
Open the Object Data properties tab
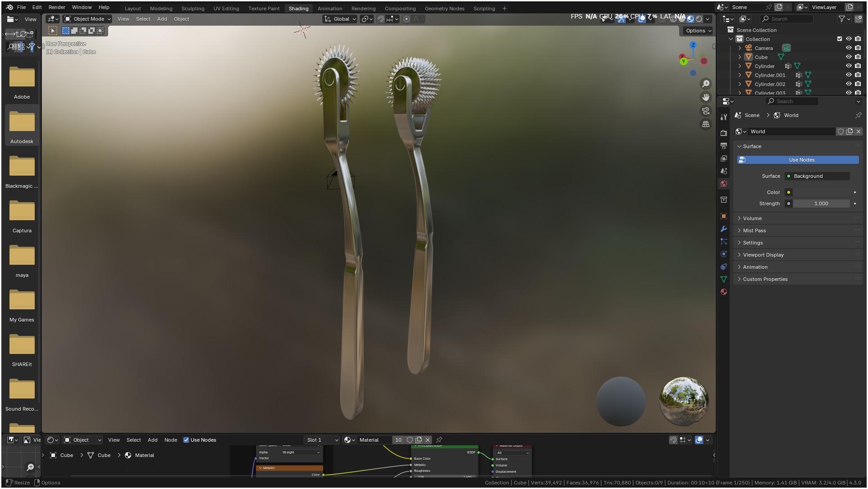724,279
